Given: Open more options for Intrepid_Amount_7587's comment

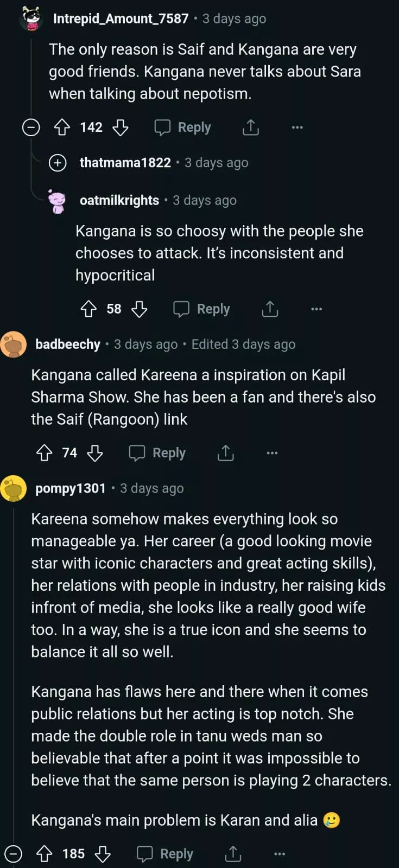Looking at the screenshot, I should point(297,127).
